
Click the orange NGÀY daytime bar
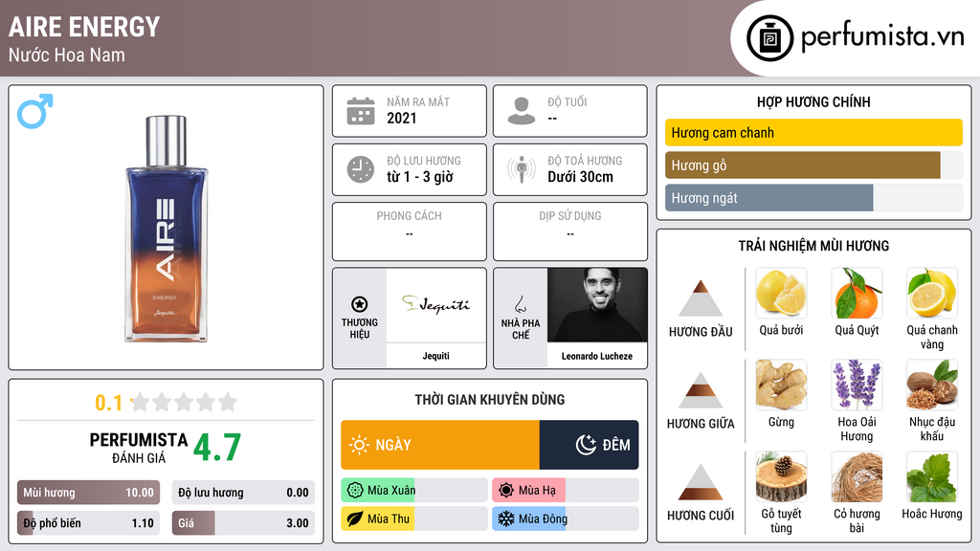point(440,445)
